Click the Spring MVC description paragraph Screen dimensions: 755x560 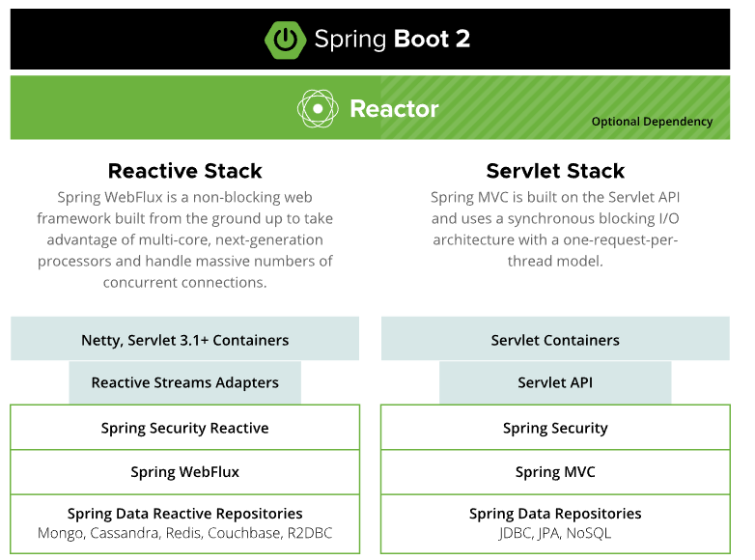tap(555, 229)
